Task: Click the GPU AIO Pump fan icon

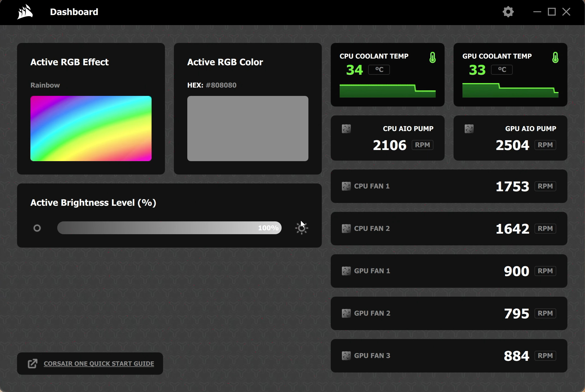Action: coord(469,129)
